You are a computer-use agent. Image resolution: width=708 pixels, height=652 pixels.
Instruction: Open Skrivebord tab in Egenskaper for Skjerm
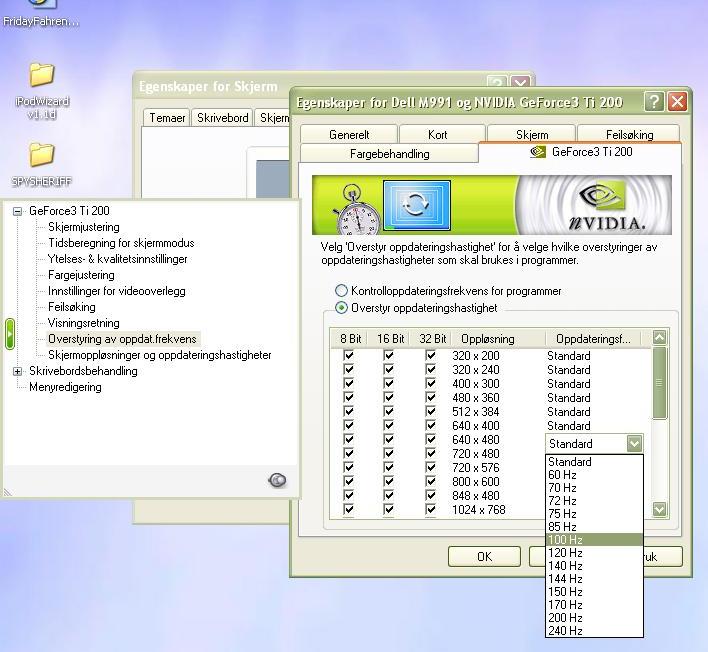(x=223, y=118)
